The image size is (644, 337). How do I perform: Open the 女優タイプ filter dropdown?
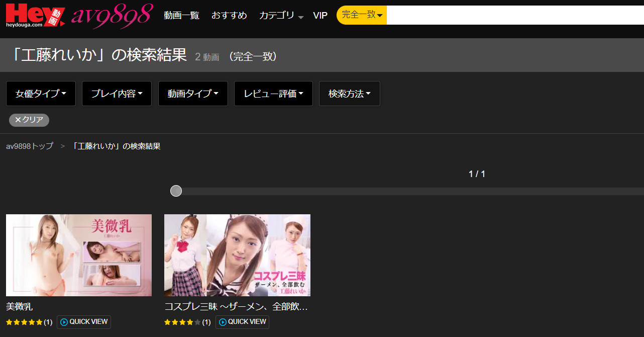coord(41,93)
